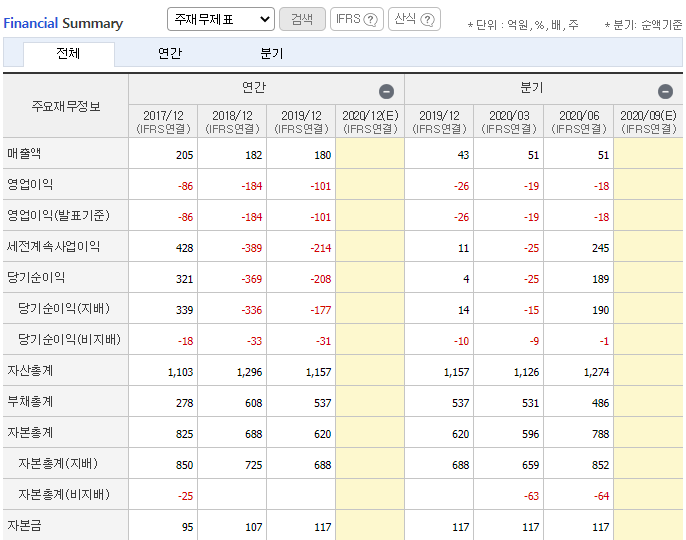Click the 부채총계 value 608

[254, 403]
